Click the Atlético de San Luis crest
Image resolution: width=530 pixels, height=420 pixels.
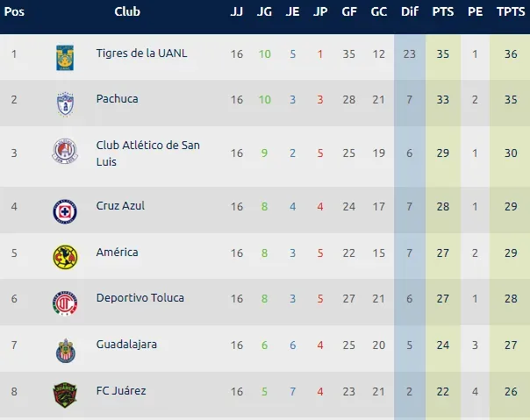click(x=65, y=153)
